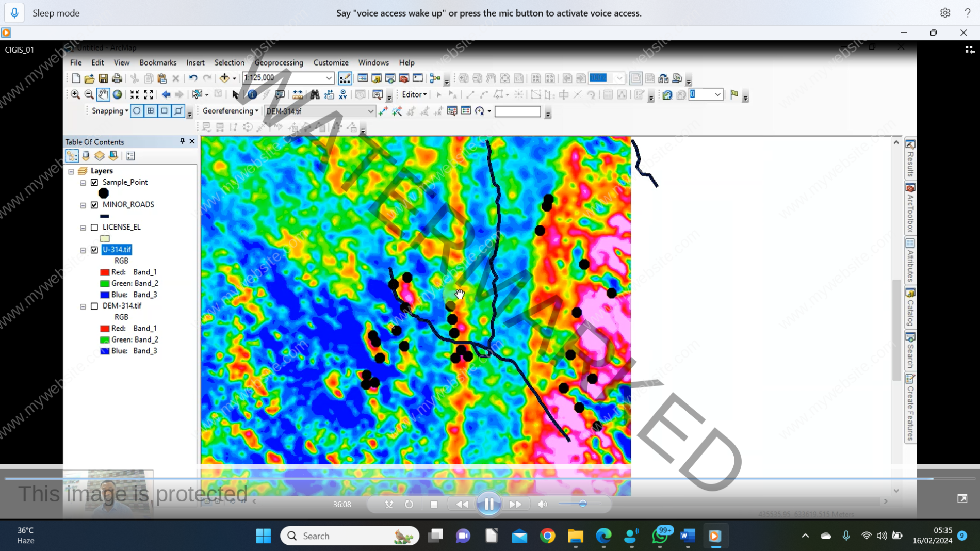Click the Windows taskbar Search box

click(x=350, y=536)
